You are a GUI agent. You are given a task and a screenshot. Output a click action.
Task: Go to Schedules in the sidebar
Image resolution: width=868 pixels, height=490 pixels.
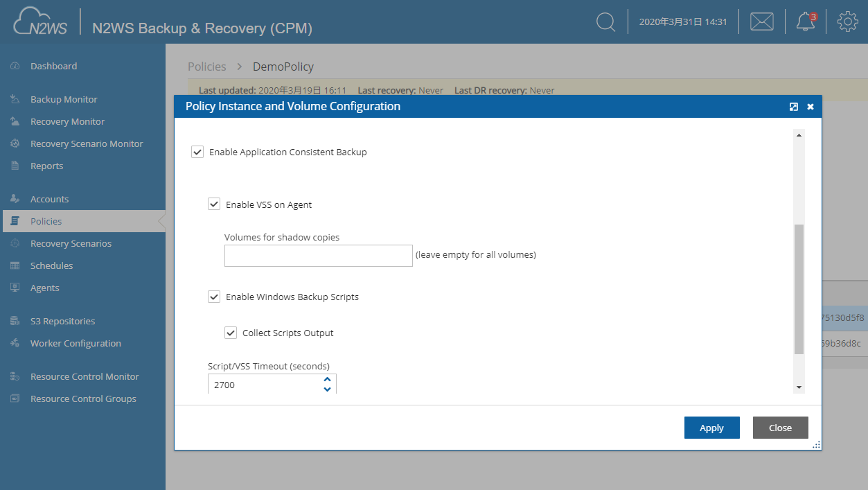click(x=51, y=266)
